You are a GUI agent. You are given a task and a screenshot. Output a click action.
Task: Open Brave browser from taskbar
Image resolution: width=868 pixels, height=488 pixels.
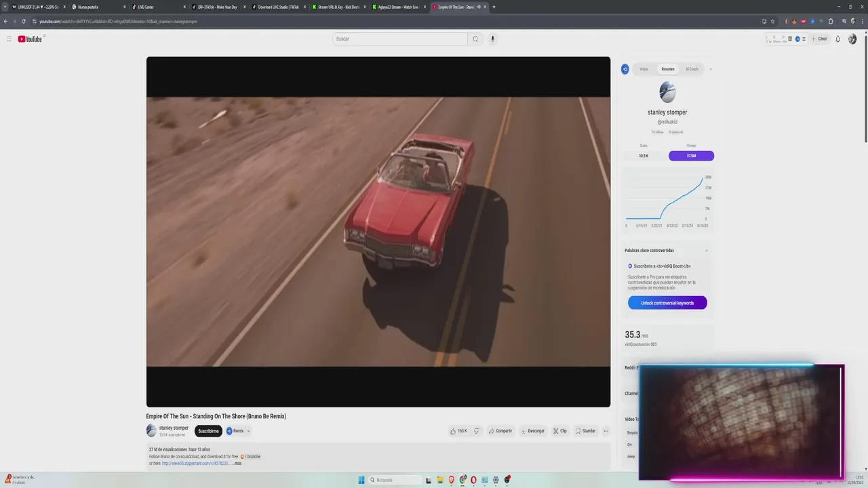(x=451, y=480)
